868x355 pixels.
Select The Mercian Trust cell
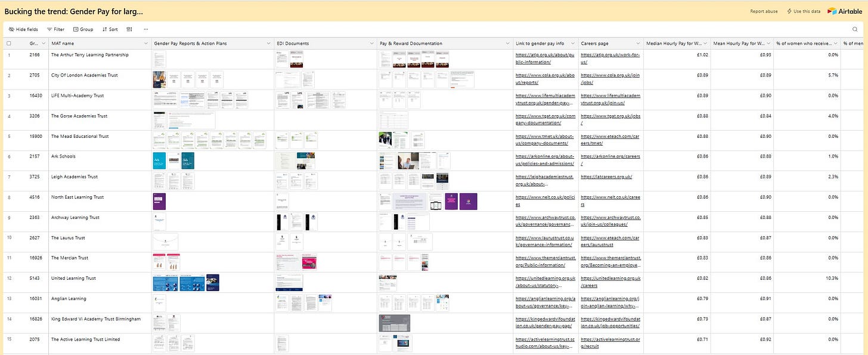tap(100, 263)
